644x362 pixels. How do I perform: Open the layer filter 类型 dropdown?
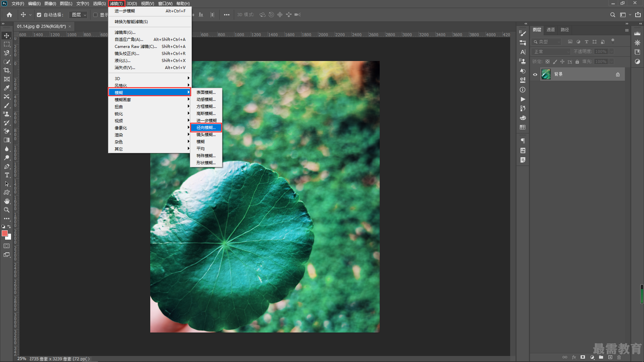547,42
